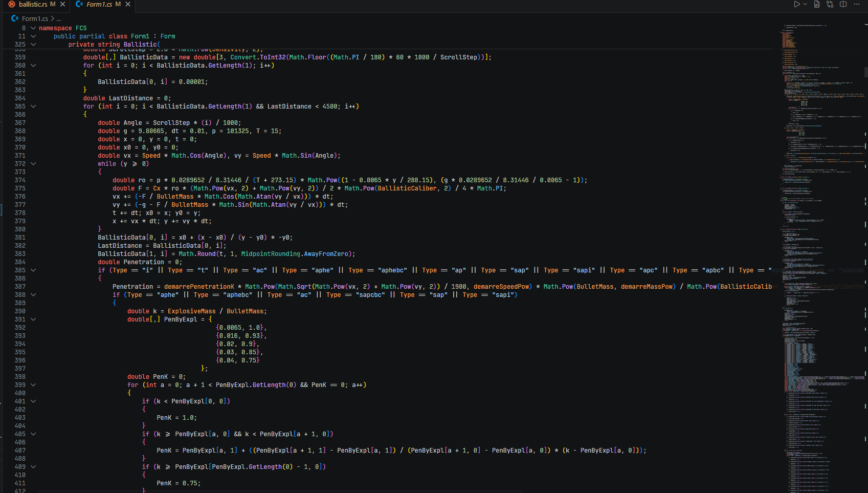
Task: Click the Rust file icon on ballistic.rs tab
Action: pos(12,4)
